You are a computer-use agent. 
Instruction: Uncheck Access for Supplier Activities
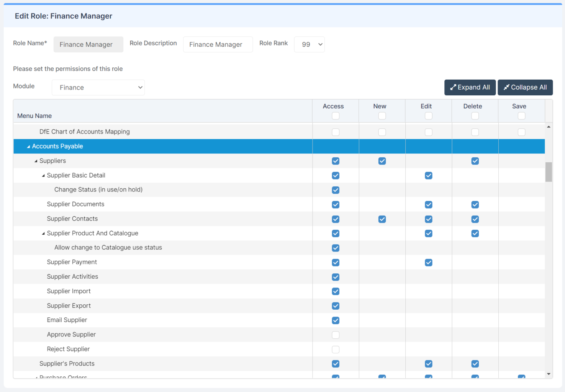(x=336, y=277)
